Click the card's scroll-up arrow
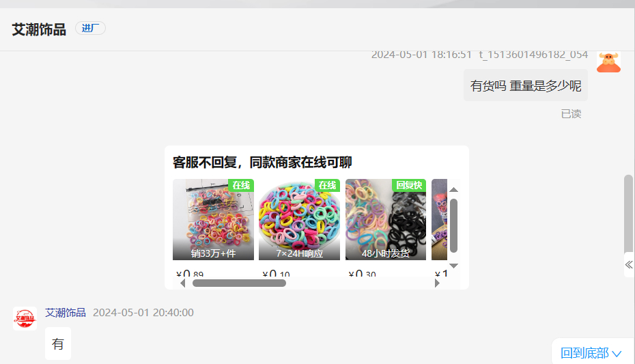This screenshot has width=635, height=364. pyautogui.click(x=453, y=189)
